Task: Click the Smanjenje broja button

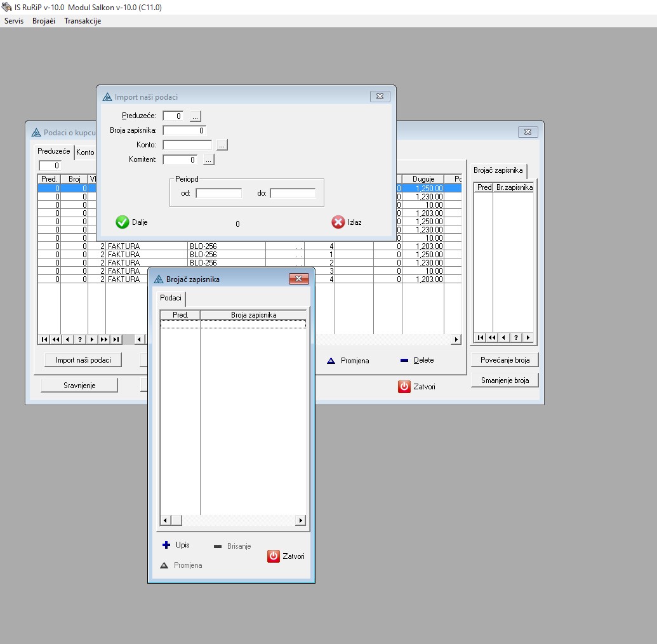Action: pos(505,380)
